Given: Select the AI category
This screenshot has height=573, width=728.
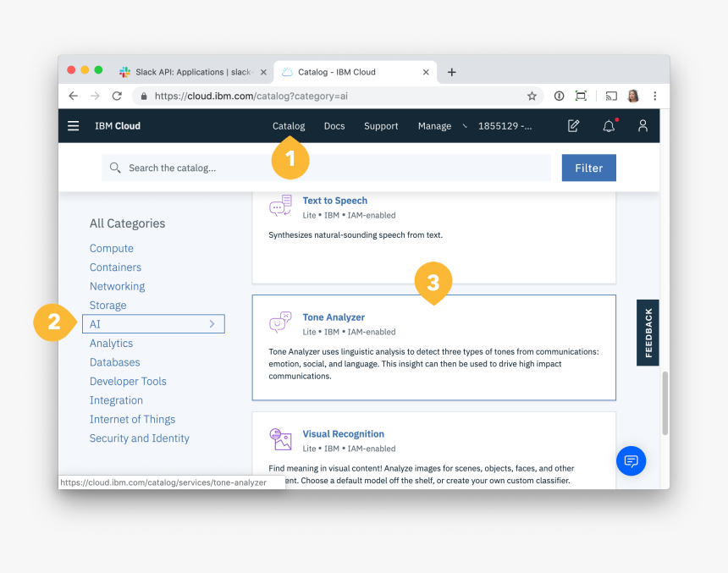Looking at the screenshot, I should 153,323.
